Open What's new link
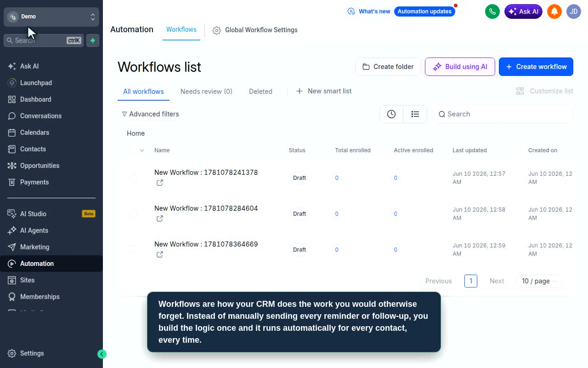Screen dimensions: 588x368 click(369, 11)
